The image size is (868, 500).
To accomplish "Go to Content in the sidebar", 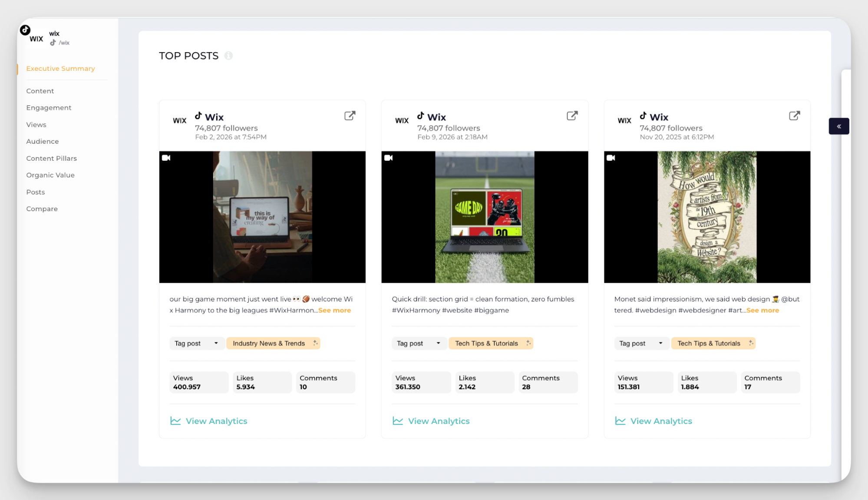I will 40,91.
